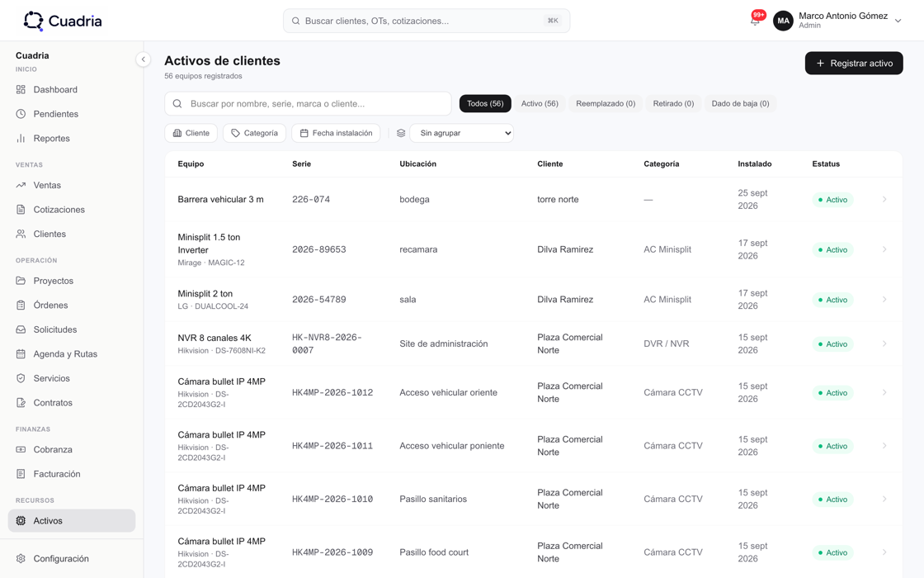This screenshot has height=578, width=924.
Task: Open the Cliente filter
Action: coord(191,133)
